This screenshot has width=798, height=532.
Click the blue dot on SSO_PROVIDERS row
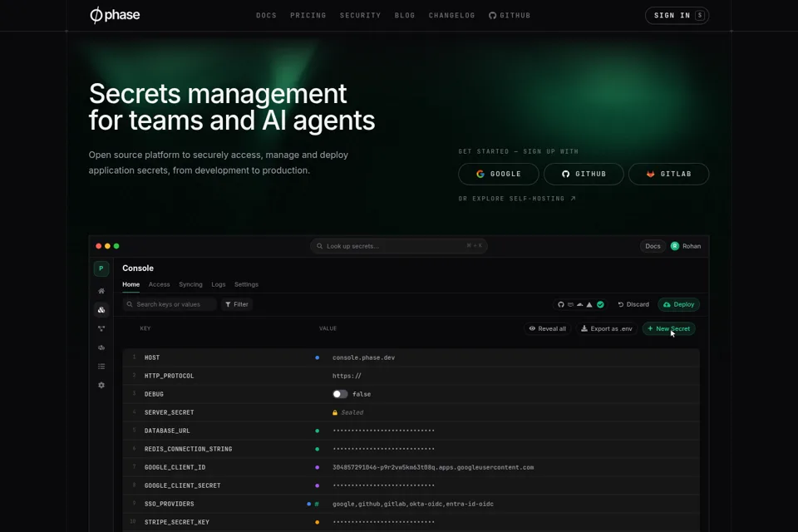[x=308, y=504]
